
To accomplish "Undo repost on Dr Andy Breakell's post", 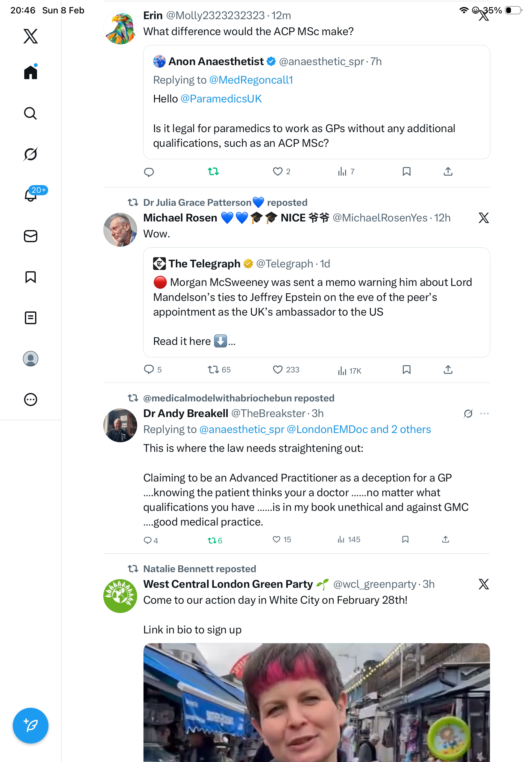I will (x=212, y=540).
